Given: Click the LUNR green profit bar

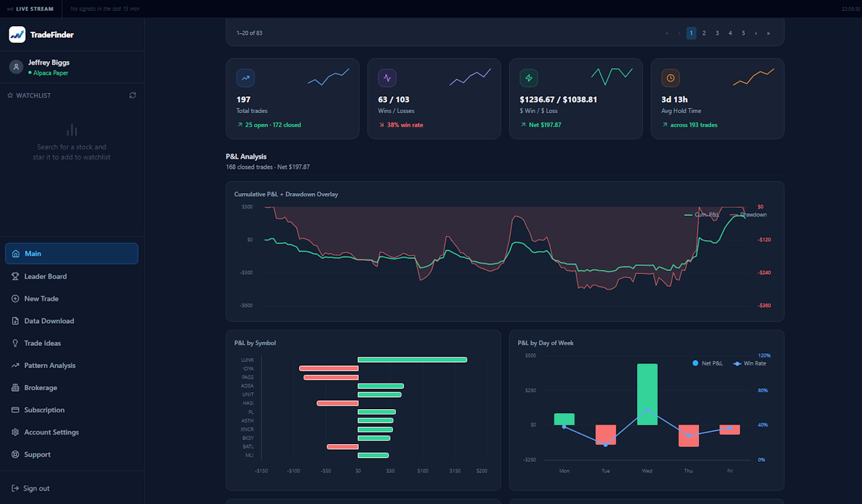Looking at the screenshot, I should (x=412, y=360).
